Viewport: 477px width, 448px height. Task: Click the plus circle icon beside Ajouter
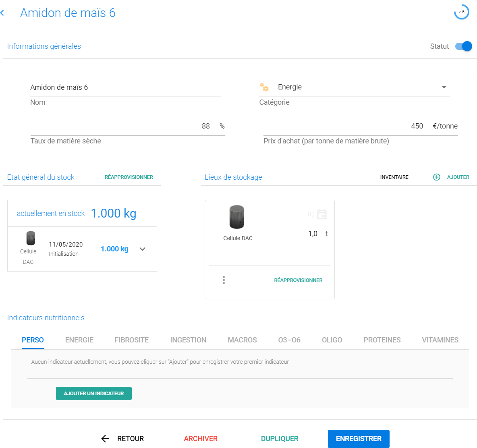(x=437, y=177)
